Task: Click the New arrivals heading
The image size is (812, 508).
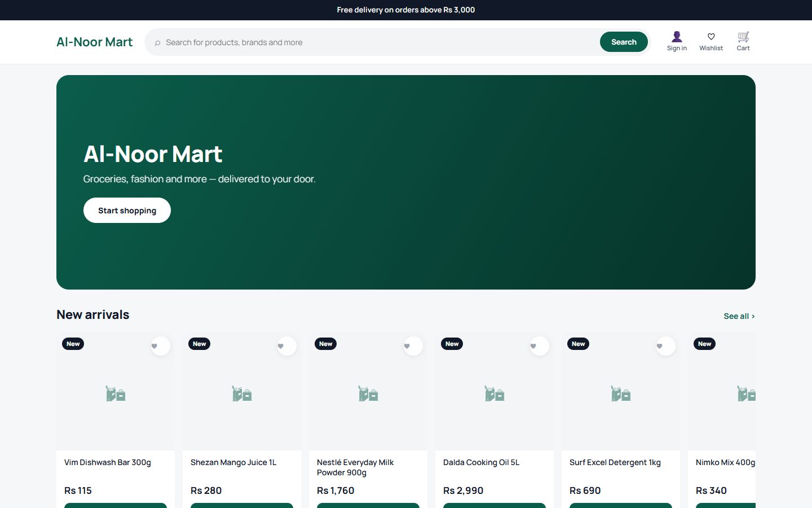Action: [x=93, y=314]
